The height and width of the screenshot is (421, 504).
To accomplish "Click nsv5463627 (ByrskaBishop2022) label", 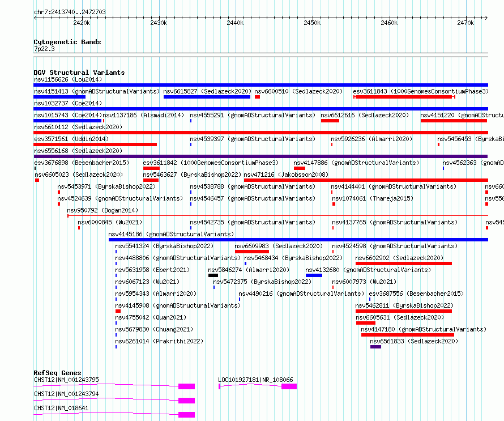I will [x=192, y=175].
